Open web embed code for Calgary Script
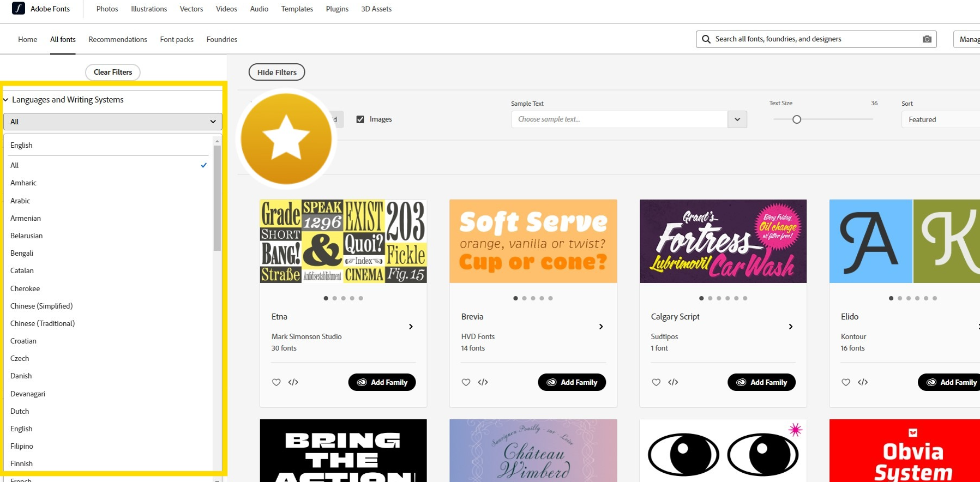Image resolution: width=980 pixels, height=482 pixels. pos(673,382)
